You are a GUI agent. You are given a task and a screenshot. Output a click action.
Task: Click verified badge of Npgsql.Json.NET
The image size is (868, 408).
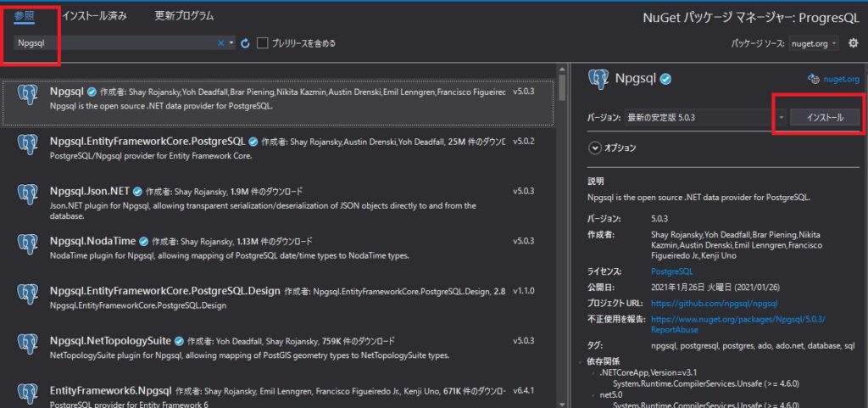(x=136, y=192)
